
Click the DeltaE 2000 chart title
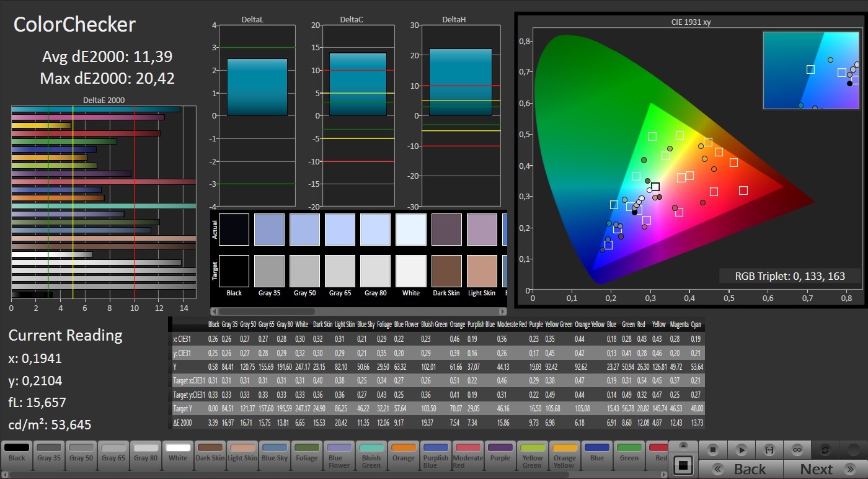pos(104,100)
